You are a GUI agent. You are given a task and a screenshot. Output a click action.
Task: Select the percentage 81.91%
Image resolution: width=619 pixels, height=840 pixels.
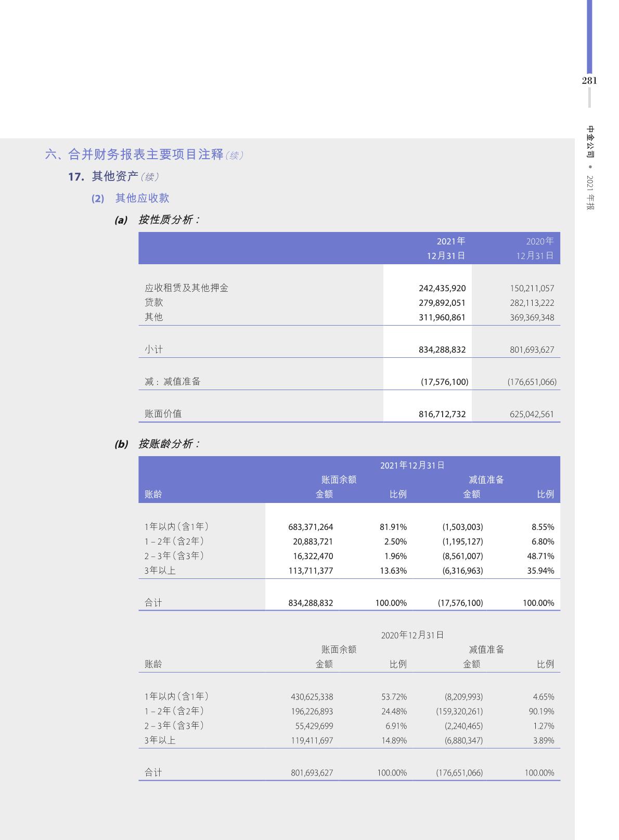coord(393,527)
